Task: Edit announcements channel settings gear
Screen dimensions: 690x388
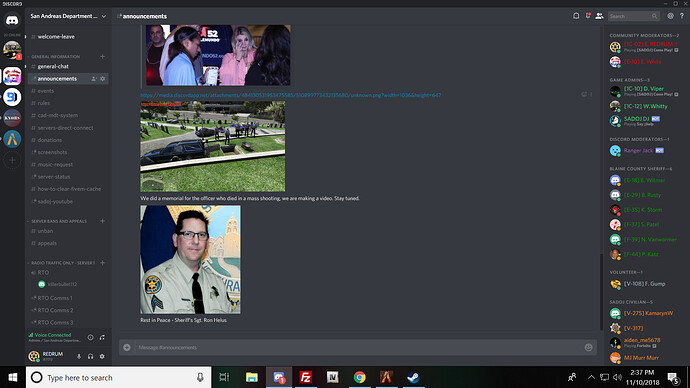Action: pos(103,79)
